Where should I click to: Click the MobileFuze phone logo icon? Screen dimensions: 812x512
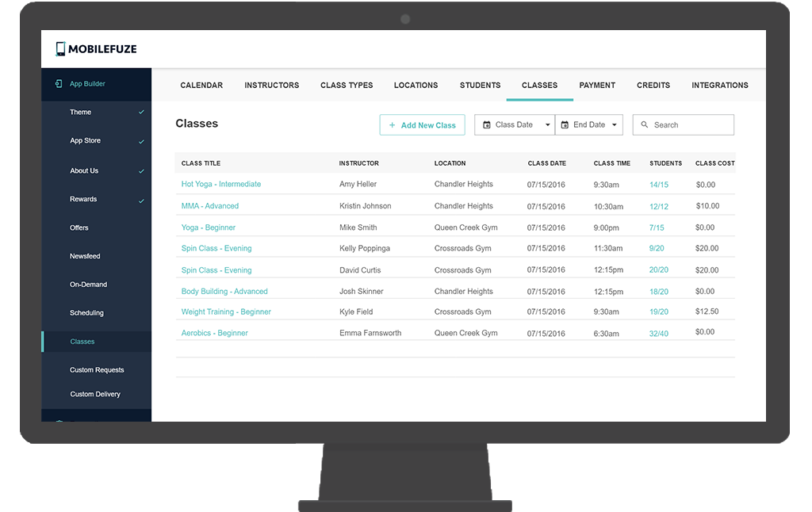pos(60,49)
